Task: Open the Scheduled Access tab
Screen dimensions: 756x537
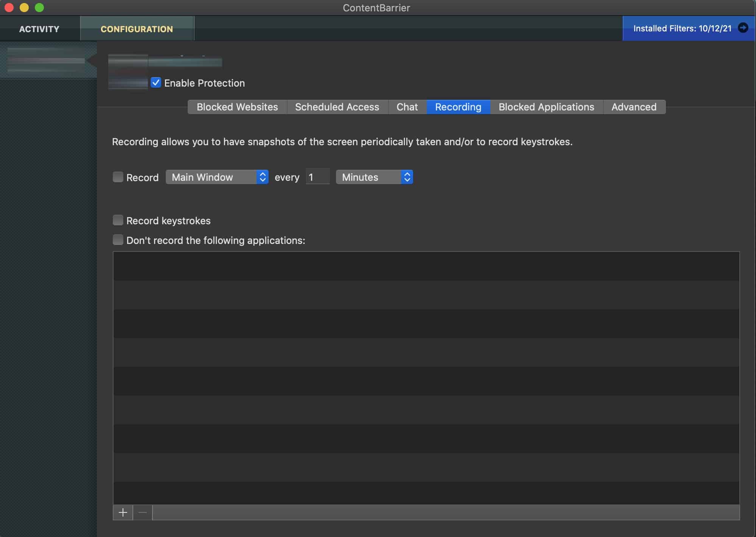Action: point(337,107)
